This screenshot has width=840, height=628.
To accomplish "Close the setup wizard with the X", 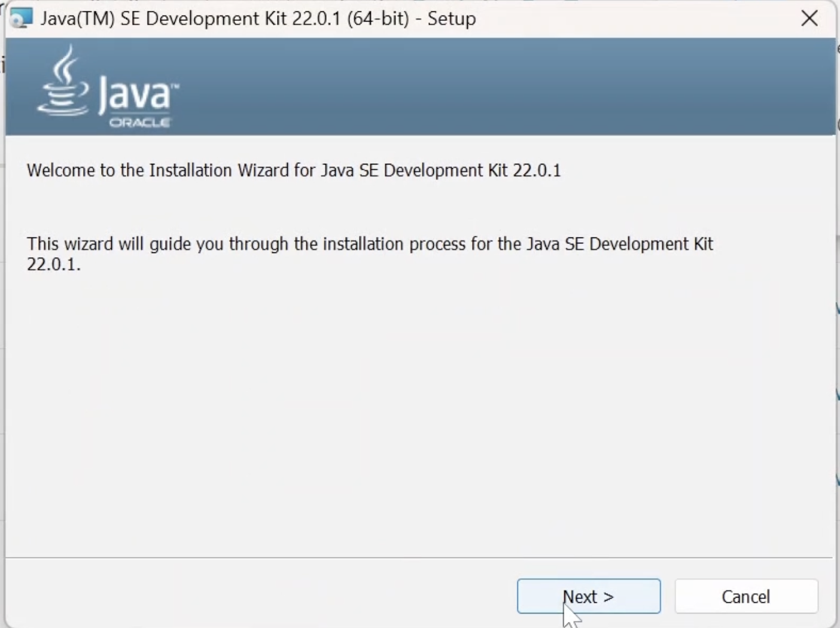I will pyautogui.click(x=809, y=18).
